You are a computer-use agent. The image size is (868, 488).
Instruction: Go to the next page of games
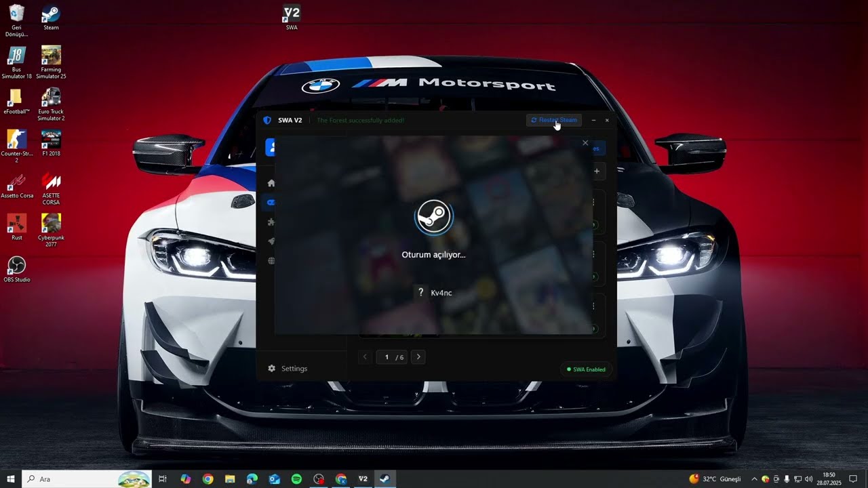pos(418,357)
